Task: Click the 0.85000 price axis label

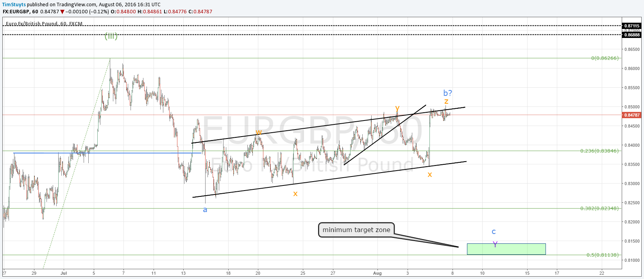Action: (x=632, y=107)
